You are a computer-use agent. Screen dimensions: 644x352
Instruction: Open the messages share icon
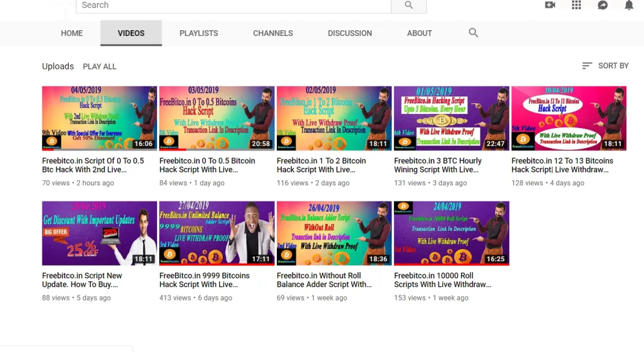click(603, 5)
